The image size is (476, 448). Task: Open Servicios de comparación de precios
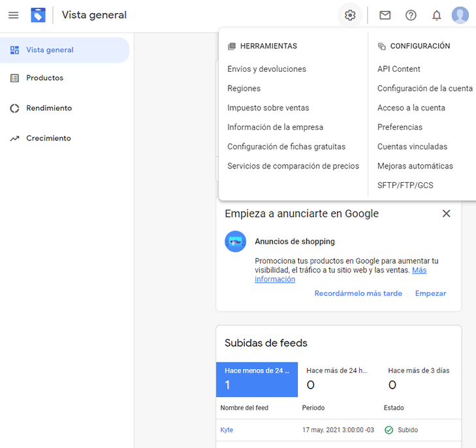coord(293,166)
